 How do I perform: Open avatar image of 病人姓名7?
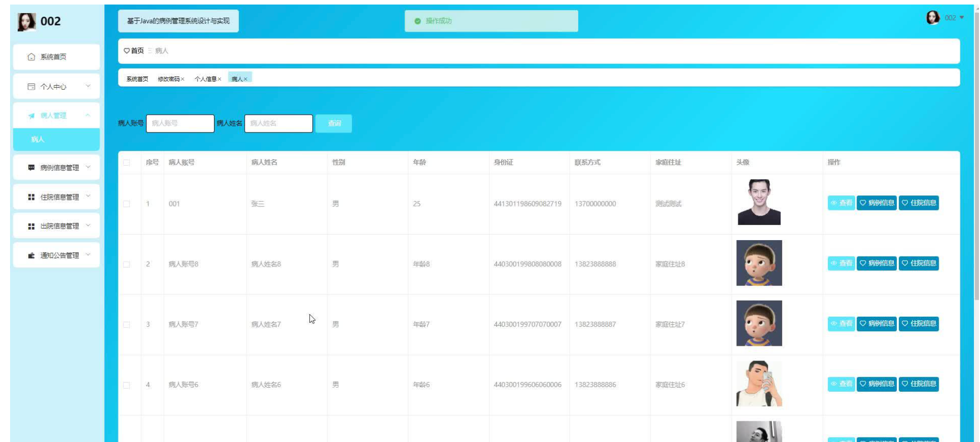[759, 323]
